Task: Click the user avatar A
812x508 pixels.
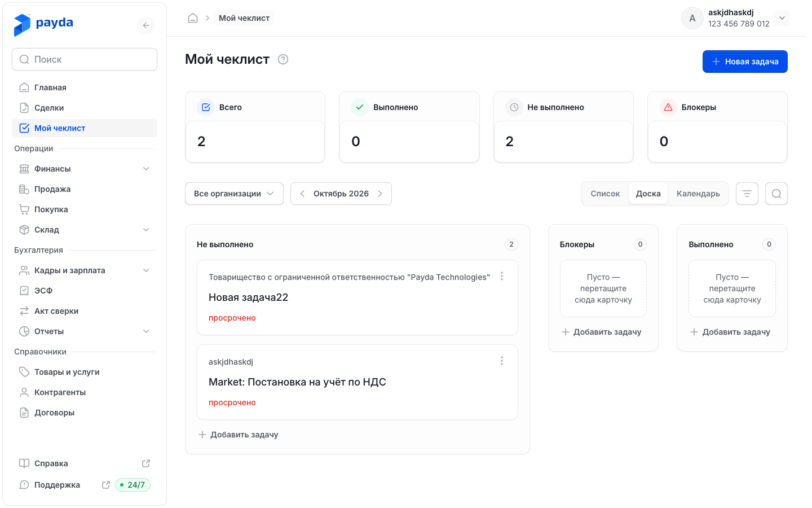Action: tap(692, 18)
